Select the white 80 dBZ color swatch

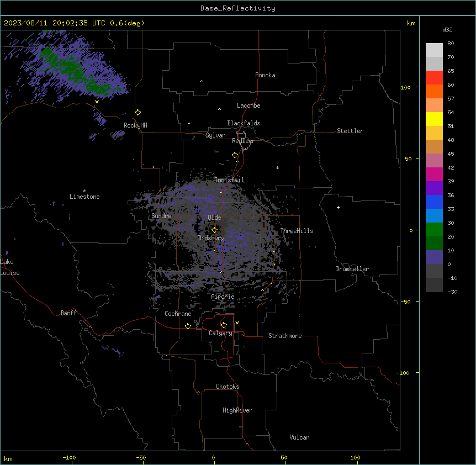[434, 50]
